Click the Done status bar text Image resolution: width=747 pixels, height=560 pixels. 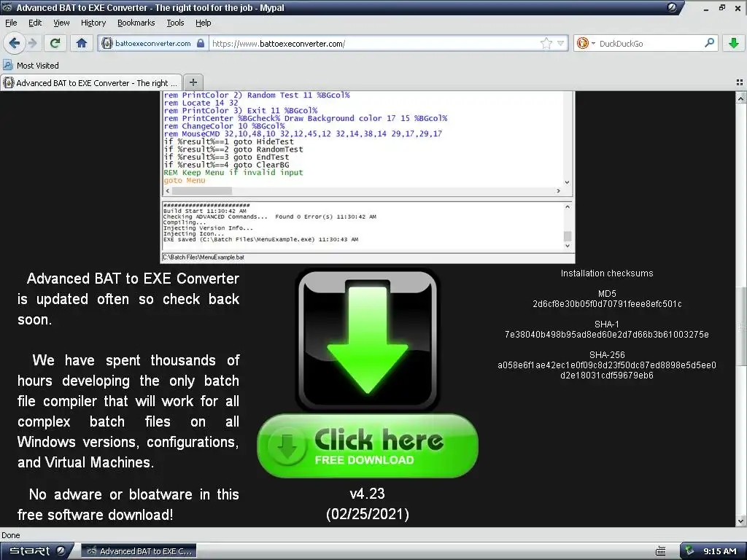tap(10, 535)
